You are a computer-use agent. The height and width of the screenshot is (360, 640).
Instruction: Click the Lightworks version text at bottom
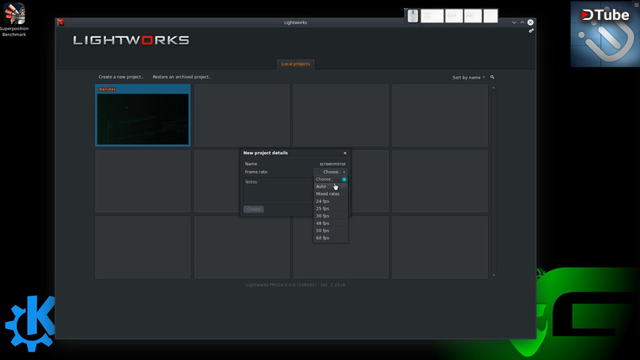pyautogui.click(x=296, y=285)
